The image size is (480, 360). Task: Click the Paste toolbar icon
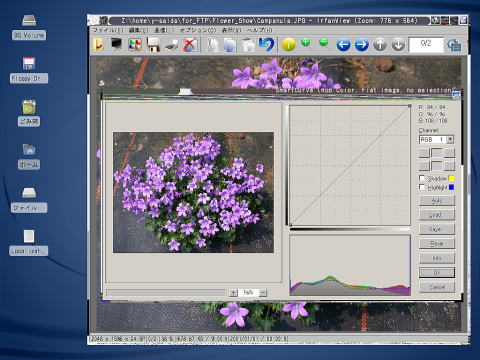tap(248, 45)
